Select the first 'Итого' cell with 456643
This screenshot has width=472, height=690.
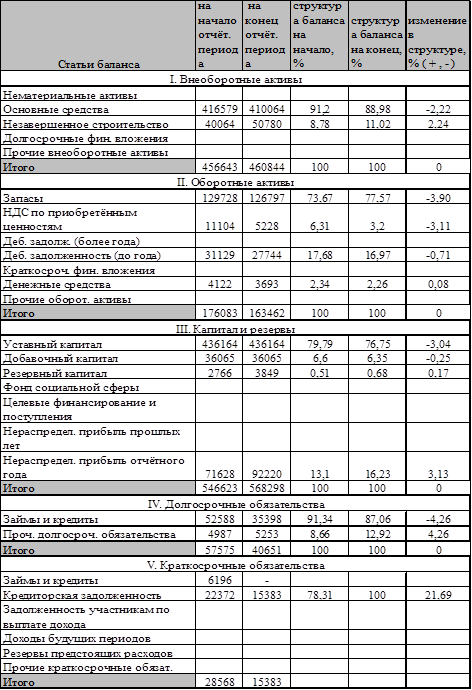[219, 167]
